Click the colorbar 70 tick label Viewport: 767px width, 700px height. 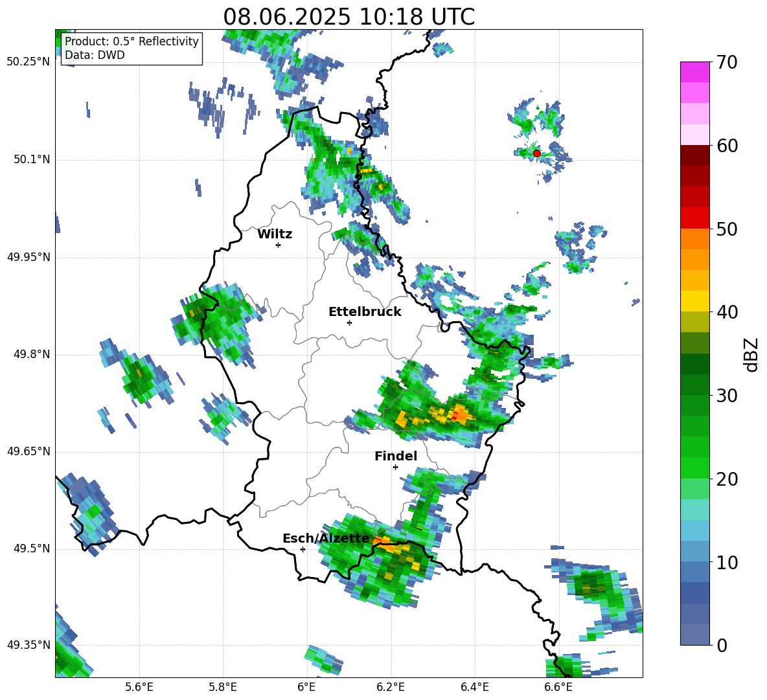[x=727, y=62]
